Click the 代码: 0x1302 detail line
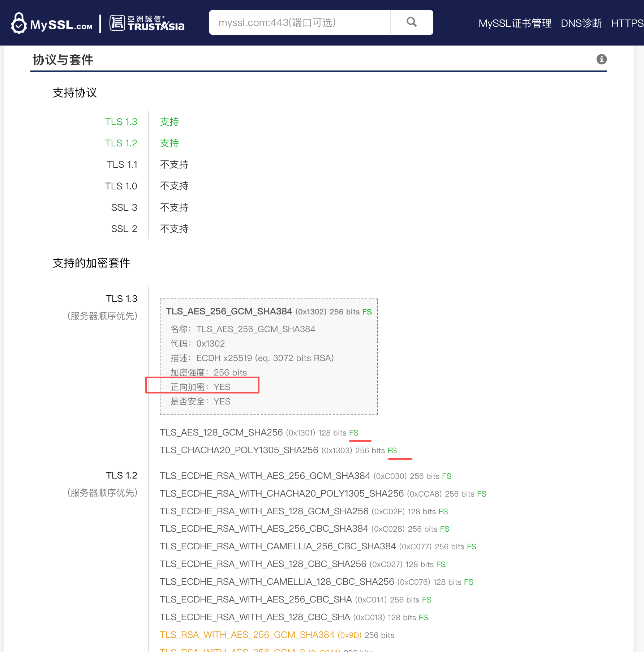 (x=198, y=343)
